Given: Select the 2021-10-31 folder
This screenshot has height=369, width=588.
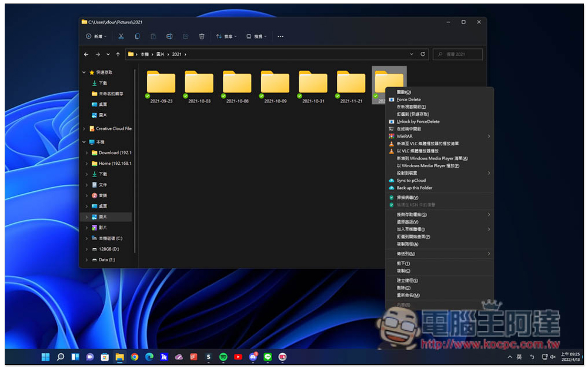Looking at the screenshot, I should point(313,87).
